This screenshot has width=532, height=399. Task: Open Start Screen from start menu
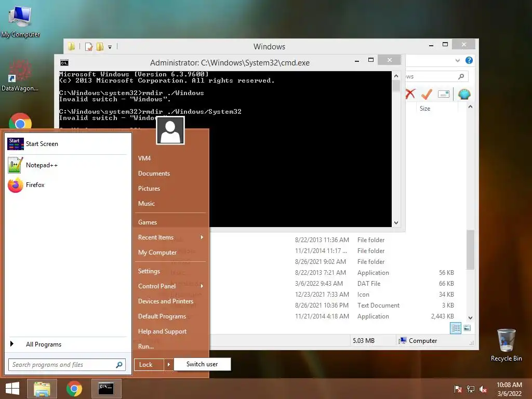67,144
